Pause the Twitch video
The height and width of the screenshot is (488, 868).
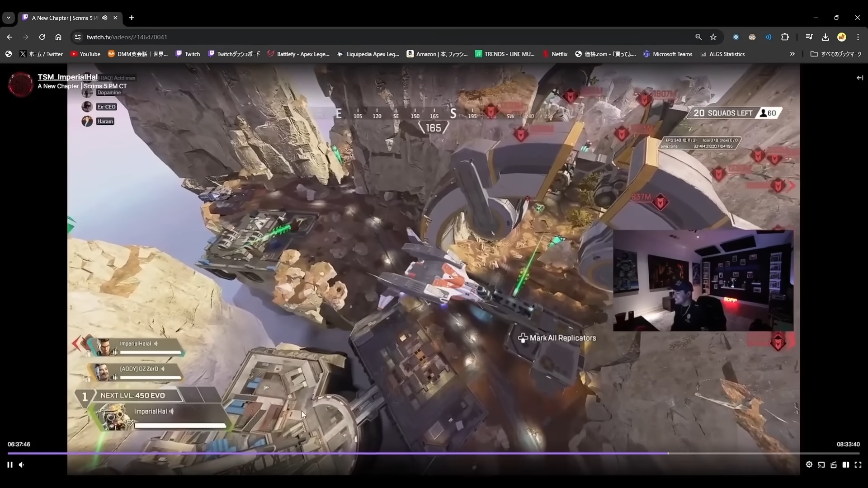point(10,465)
